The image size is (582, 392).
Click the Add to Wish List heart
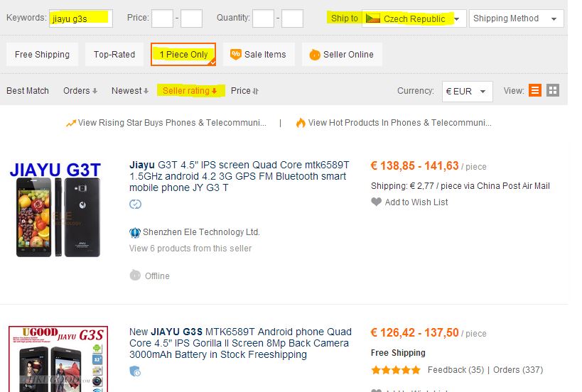377,202
